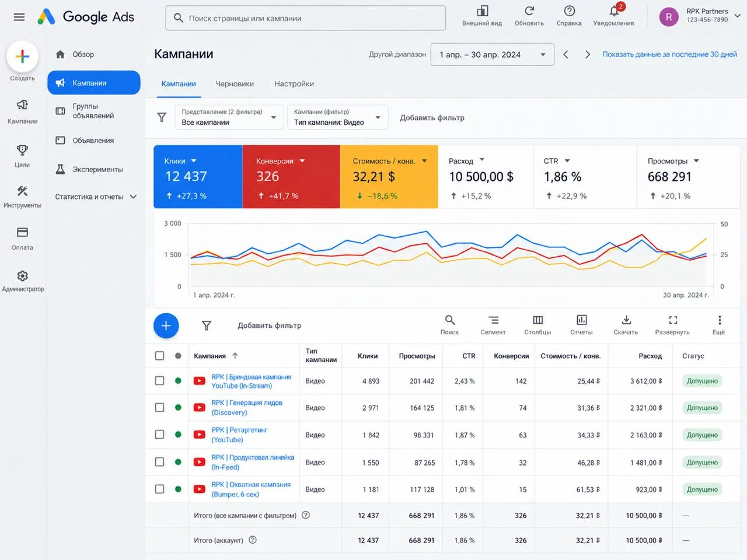Select checkbox for Продуктовая линейка row
Viewport: 747px width, 560px height.
point(159,462)
